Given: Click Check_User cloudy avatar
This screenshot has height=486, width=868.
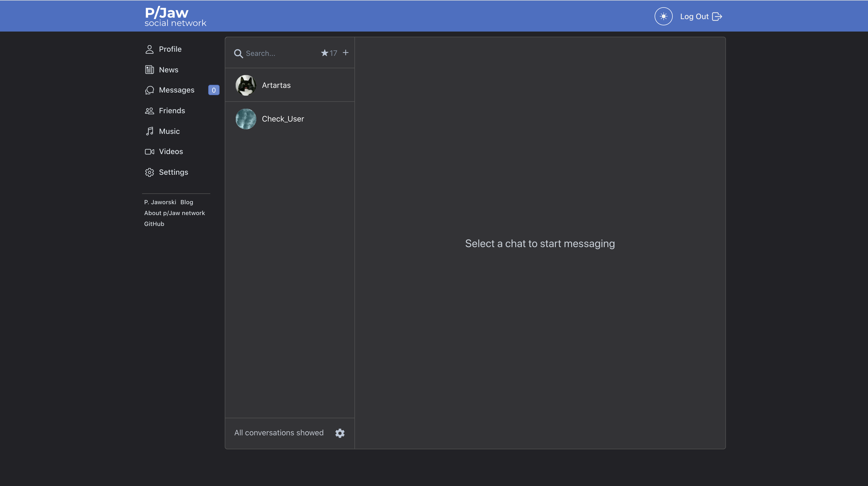Looking at the screenshot, I should tap(246, 119).
